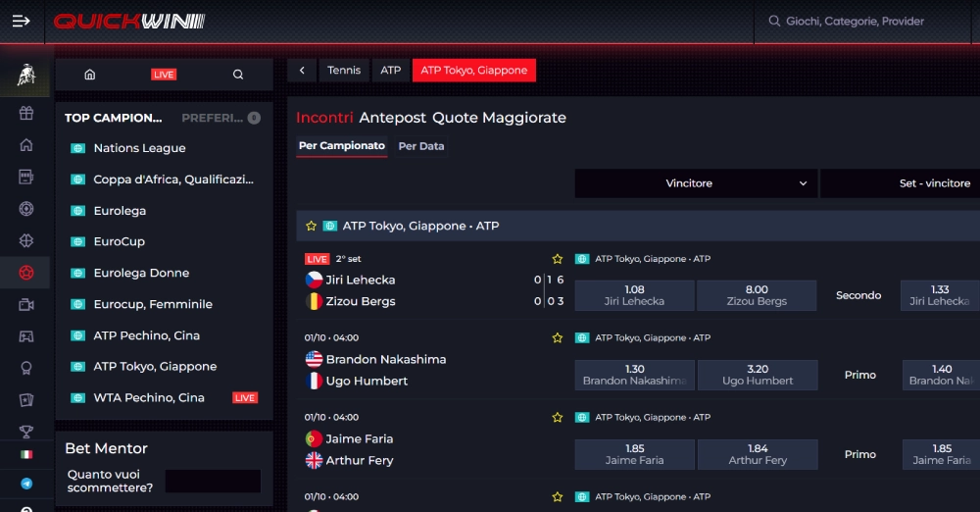Favorite the Nakashima vs Humbert match star
Viewport: 980px width, 512px height.
tap(558, 338)
